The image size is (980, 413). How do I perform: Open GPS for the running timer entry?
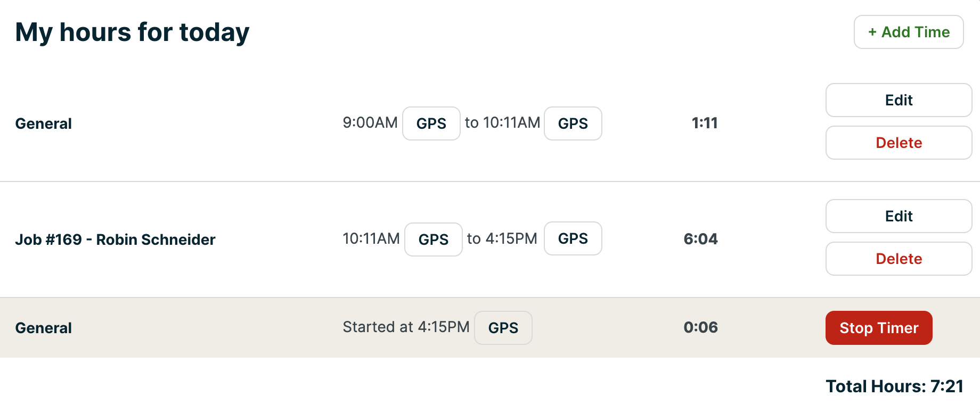[503, 328]
